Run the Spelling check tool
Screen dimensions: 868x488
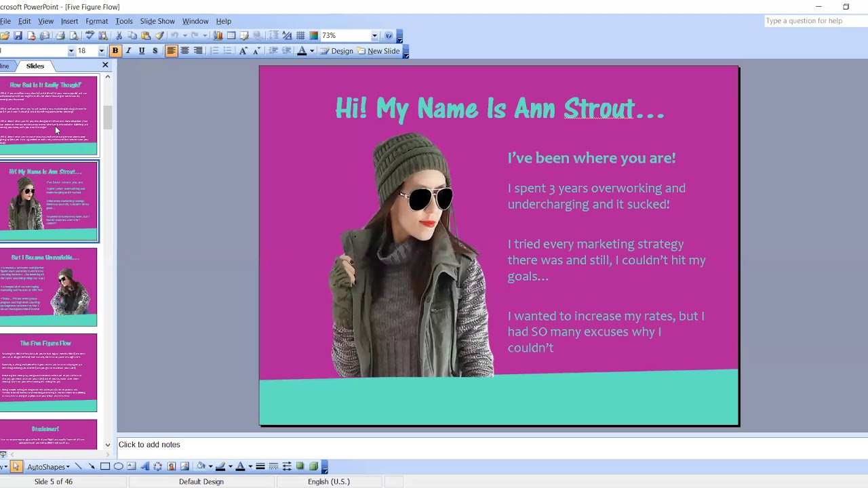[x=90, y=35]
